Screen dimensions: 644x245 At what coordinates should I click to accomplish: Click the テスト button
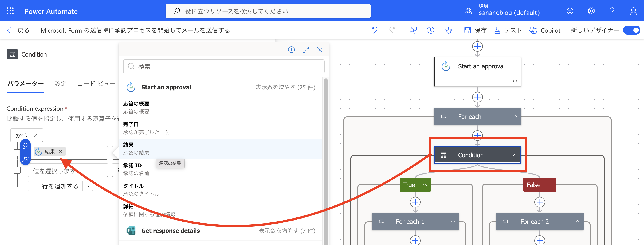[508, 30]
